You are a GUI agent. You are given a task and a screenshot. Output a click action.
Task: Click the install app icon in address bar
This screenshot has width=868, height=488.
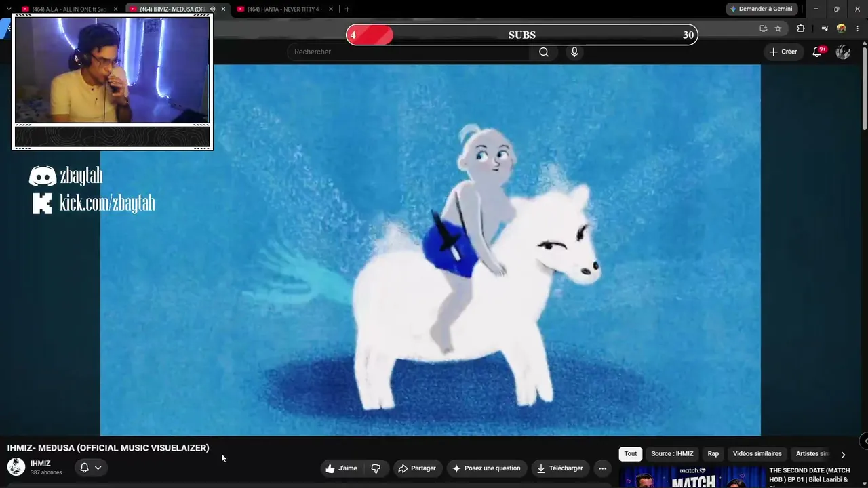point(763,28)
